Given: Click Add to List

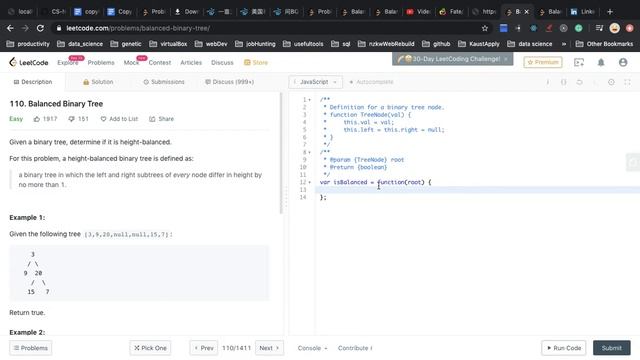Looking at the screenshot, I should 119,119.
